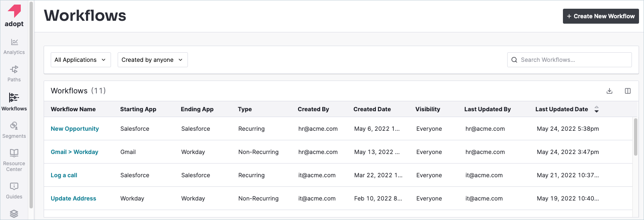Open Paths in the sidebar
The height and width of the screenshot is (220, 644).
click(14, 73)
